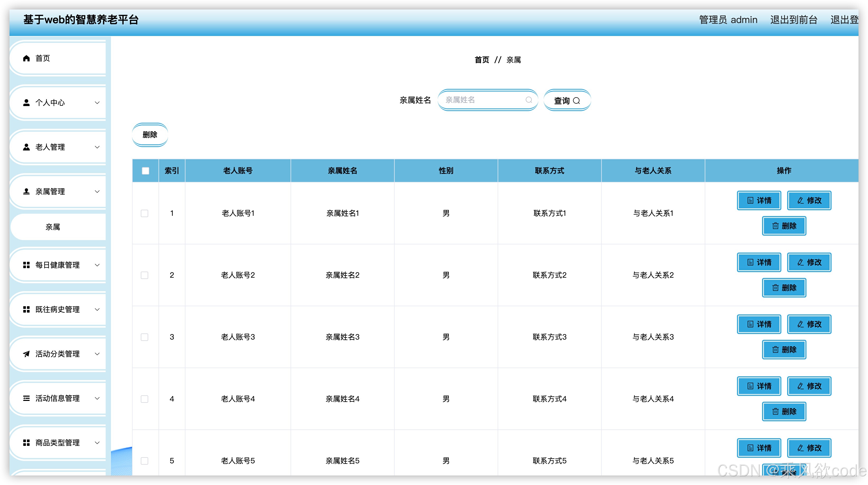The image size is (868, 485).
Task: Click the grid icon for 每日健康管理
Action: click(x=26, y=265)
